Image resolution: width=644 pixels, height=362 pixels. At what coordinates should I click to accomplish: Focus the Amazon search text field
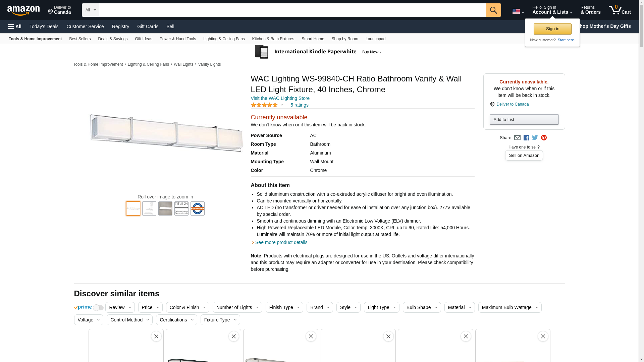[x=292, y=10]
